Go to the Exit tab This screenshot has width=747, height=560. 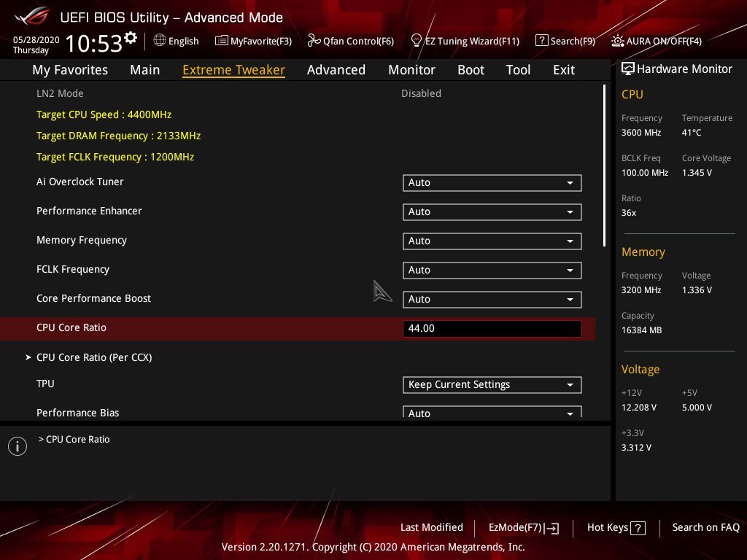pyautogui.click(x=564, y=70)
